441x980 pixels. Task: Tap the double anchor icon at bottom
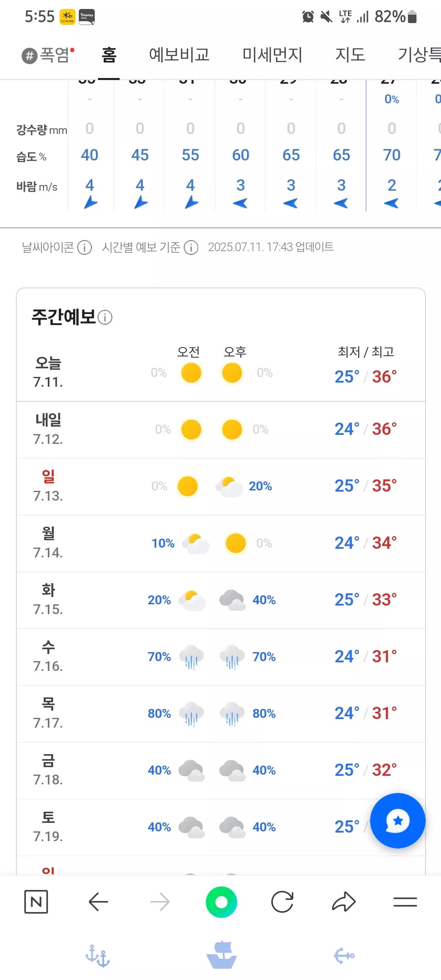click(x=98, y=956)
